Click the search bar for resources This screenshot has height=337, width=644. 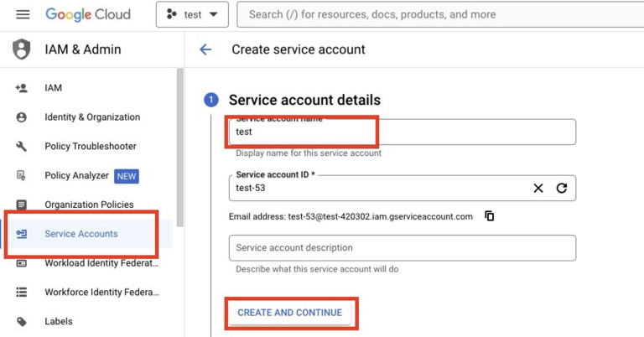coord(436,14)
